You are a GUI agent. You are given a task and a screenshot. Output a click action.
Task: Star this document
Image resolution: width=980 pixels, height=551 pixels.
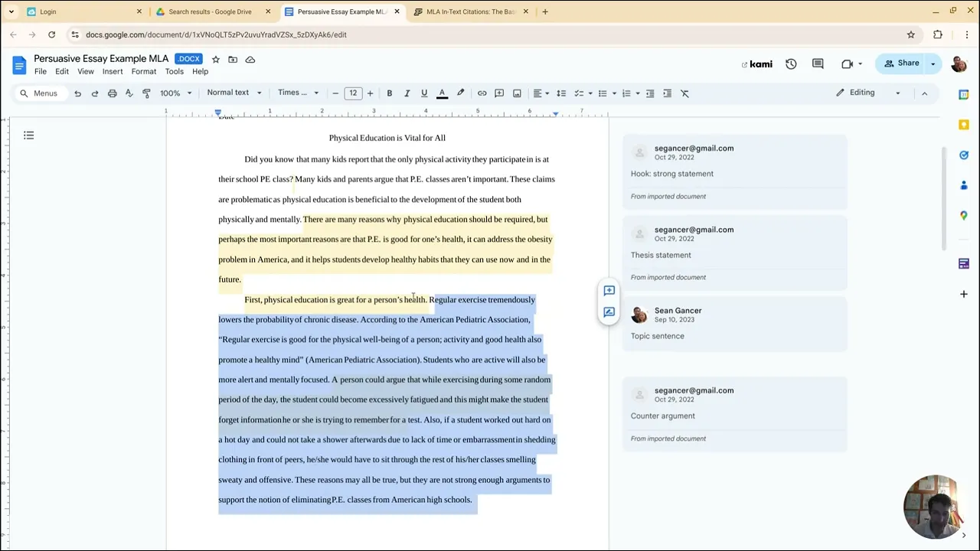(215, 59)
